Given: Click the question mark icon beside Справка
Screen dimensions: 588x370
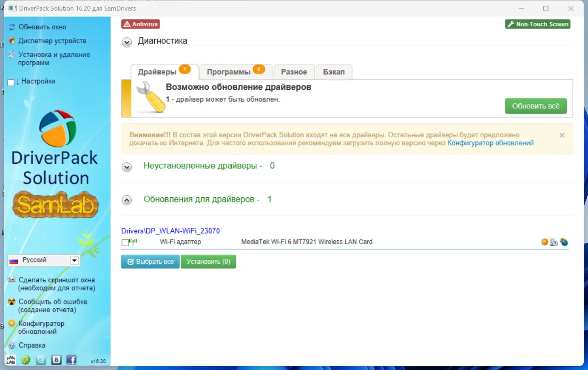Looking at the screenshot, I should click(12, 345).
